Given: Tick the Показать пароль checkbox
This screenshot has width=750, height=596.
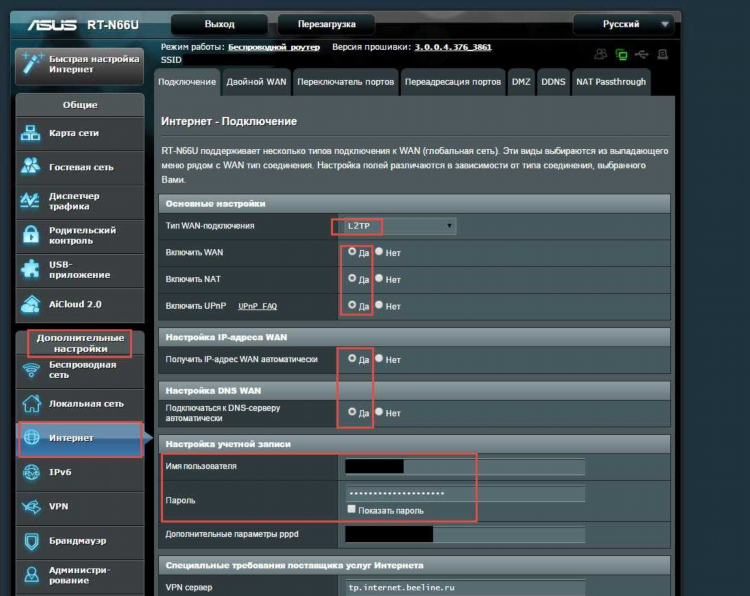Looking at the screenshot, I should coord(352,509).
